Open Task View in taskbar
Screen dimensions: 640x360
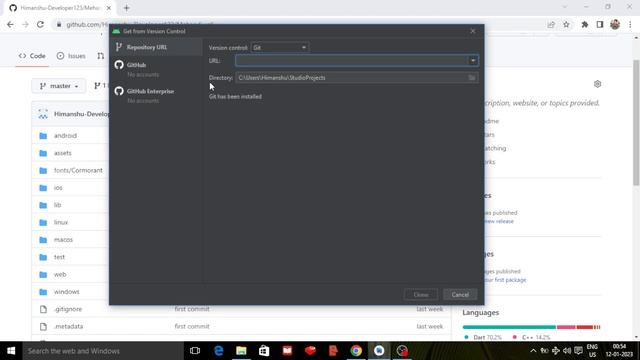[x=195, y=351]
